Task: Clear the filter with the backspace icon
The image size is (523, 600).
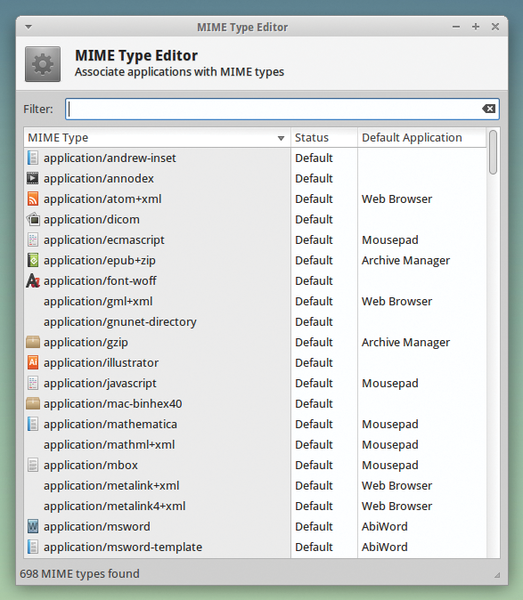Action: [x=489, y=109]
